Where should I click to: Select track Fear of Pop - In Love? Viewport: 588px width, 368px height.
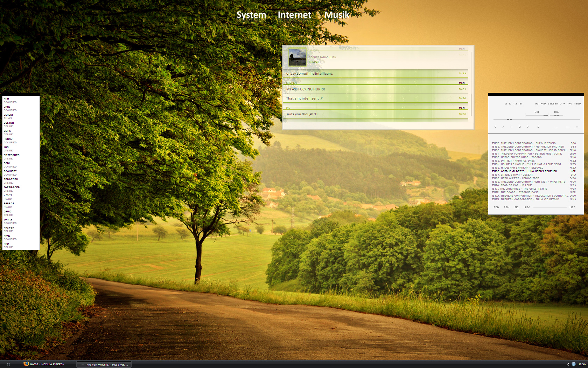tap(534, 185)
